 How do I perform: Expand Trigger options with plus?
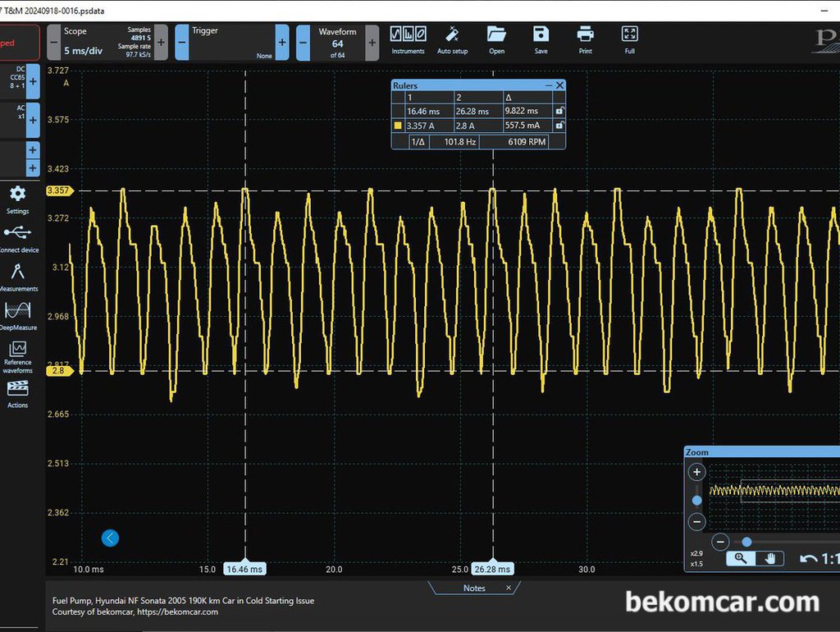tap(282, 43)
